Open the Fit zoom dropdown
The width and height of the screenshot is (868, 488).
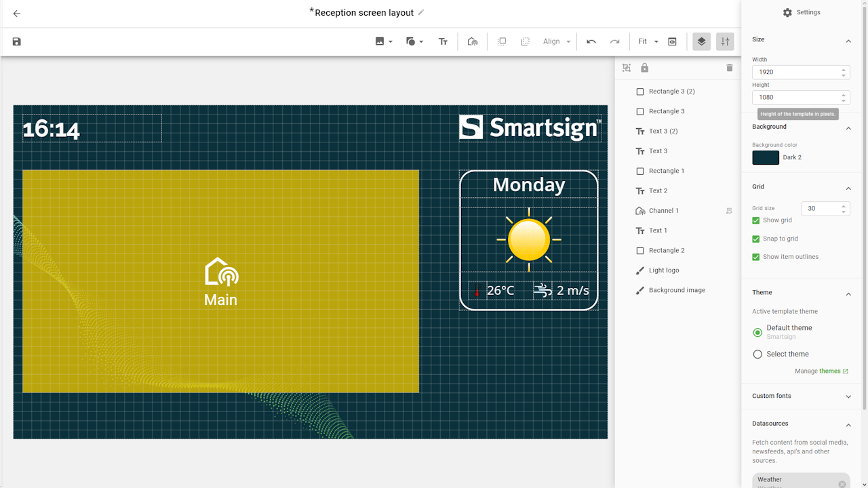(648, 42)
